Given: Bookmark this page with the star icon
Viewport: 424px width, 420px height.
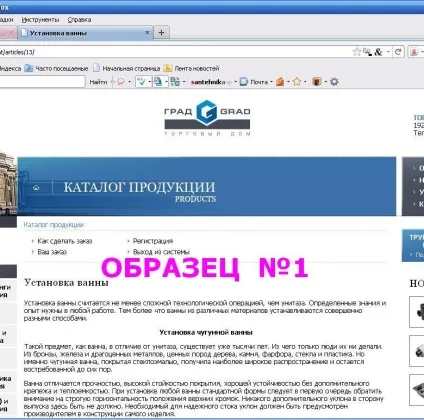Looking at the screenshot, I should click(x=357, y=52).
